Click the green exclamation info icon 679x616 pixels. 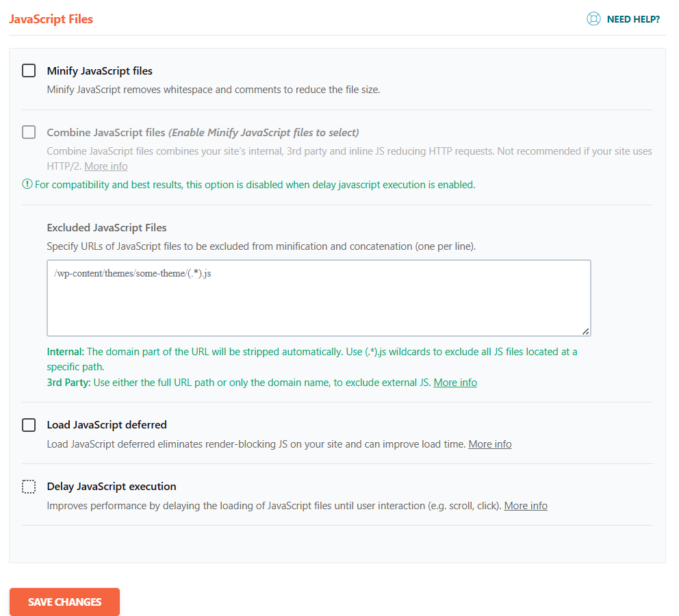pos(27,185)
